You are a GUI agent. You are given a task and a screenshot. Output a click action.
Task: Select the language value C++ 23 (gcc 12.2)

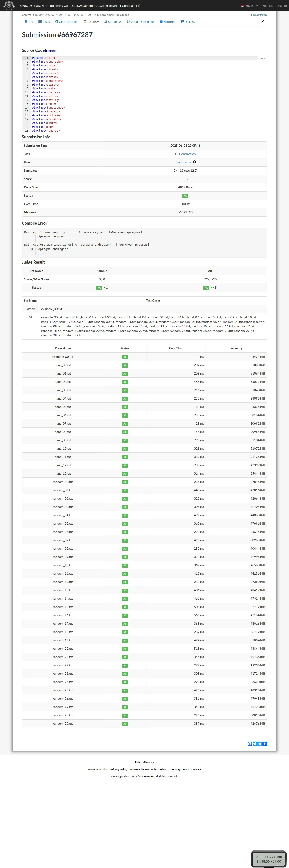(185, 171)
